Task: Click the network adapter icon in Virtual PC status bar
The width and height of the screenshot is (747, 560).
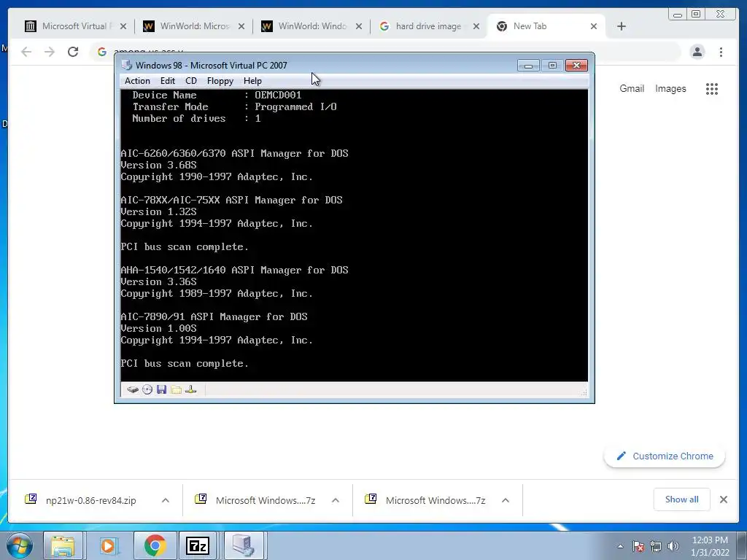Action: click(x=190, y=389)
